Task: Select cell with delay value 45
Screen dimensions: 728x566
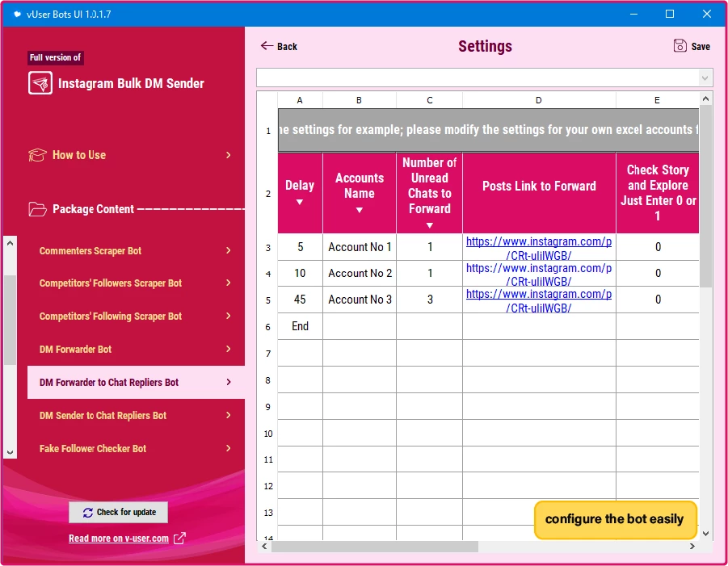Action: [300, 300]
